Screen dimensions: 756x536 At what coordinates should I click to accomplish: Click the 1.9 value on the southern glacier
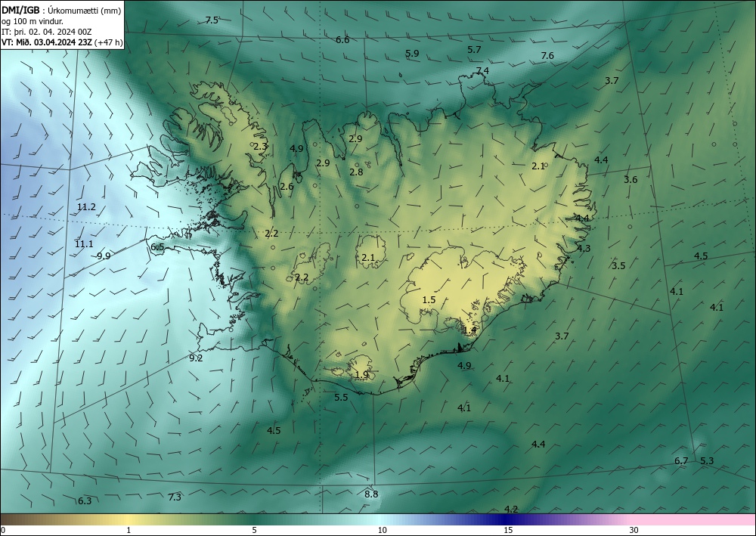click(x=361, y=375)
